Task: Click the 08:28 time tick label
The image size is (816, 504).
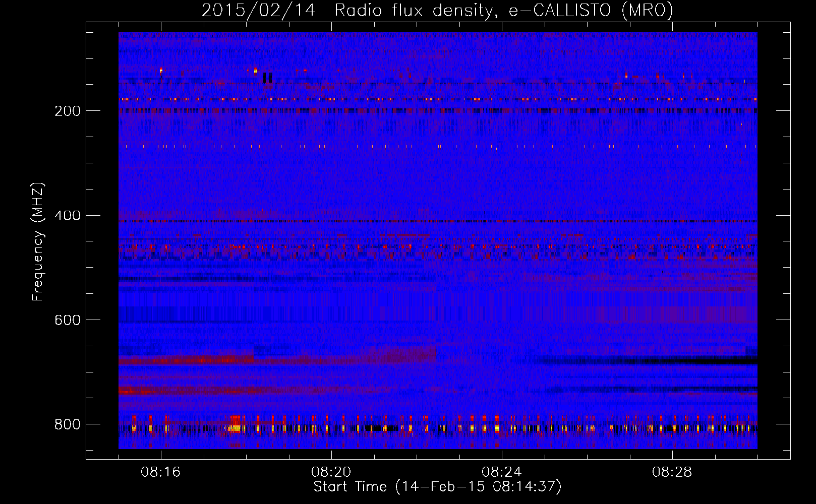Action: tap(672, 472)
